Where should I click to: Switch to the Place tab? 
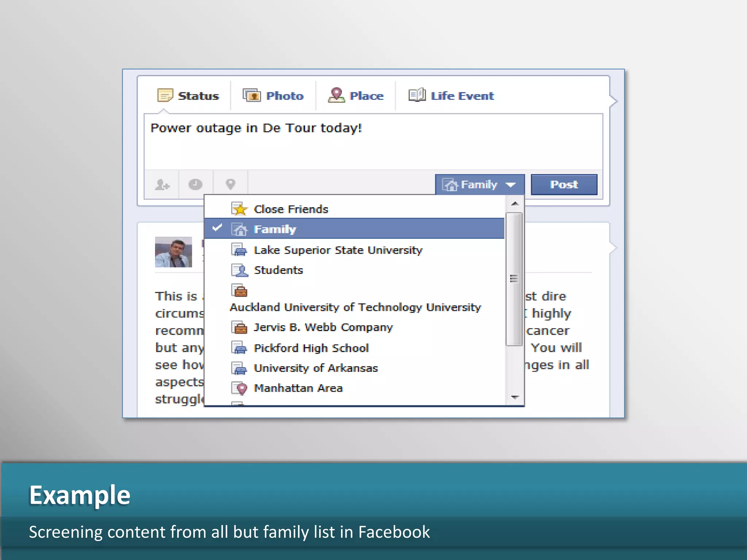356,96
